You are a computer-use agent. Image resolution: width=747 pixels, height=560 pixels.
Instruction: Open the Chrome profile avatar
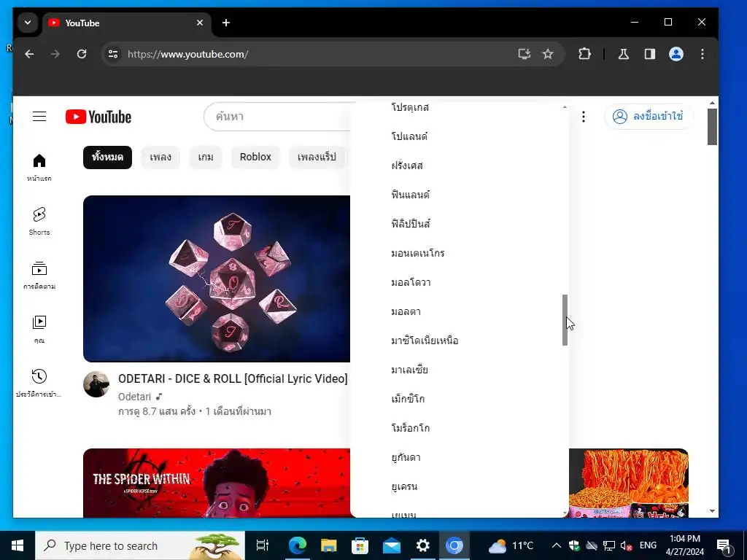[x=676, y=54]
